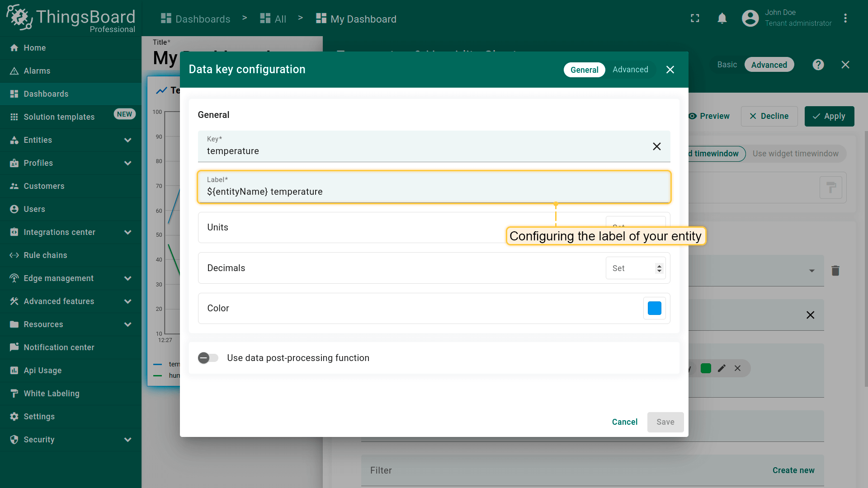Open the blue Color swatch picker
This screenshot has width=868, height=488.
[x=654, y=308]
